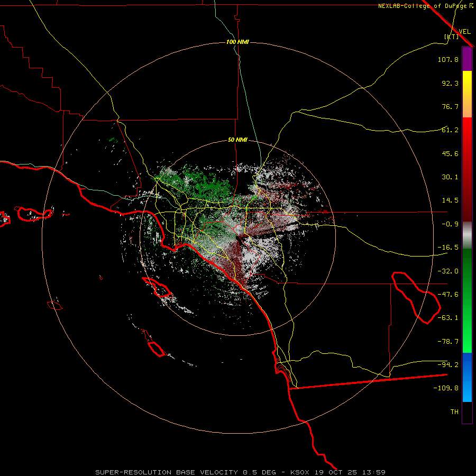Click the -109.8 velocity legend value
This screenshot has height=476, width=476.
446,388
